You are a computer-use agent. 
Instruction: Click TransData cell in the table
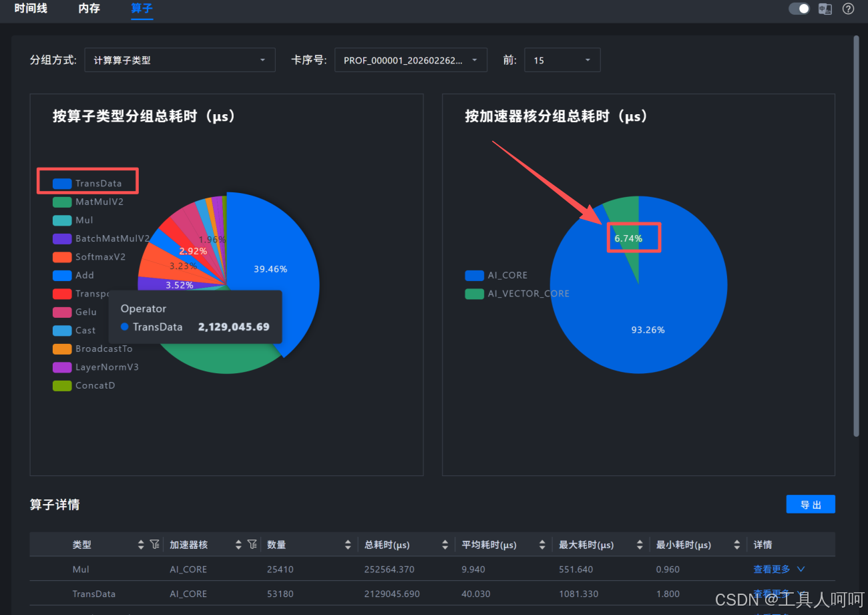click(x=94, y=594)
